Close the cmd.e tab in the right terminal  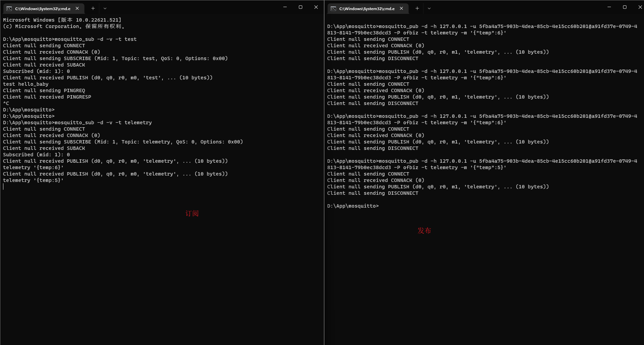point(401,8)
